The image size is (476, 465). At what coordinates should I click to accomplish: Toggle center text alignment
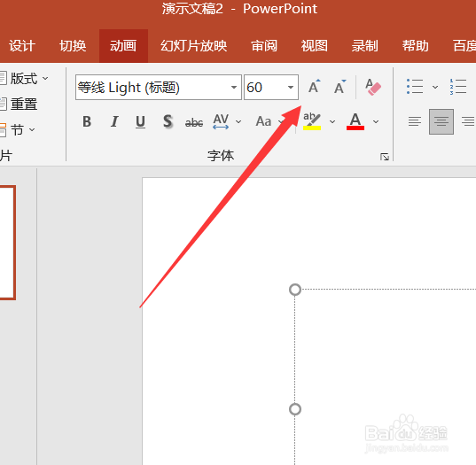[441, 121]
